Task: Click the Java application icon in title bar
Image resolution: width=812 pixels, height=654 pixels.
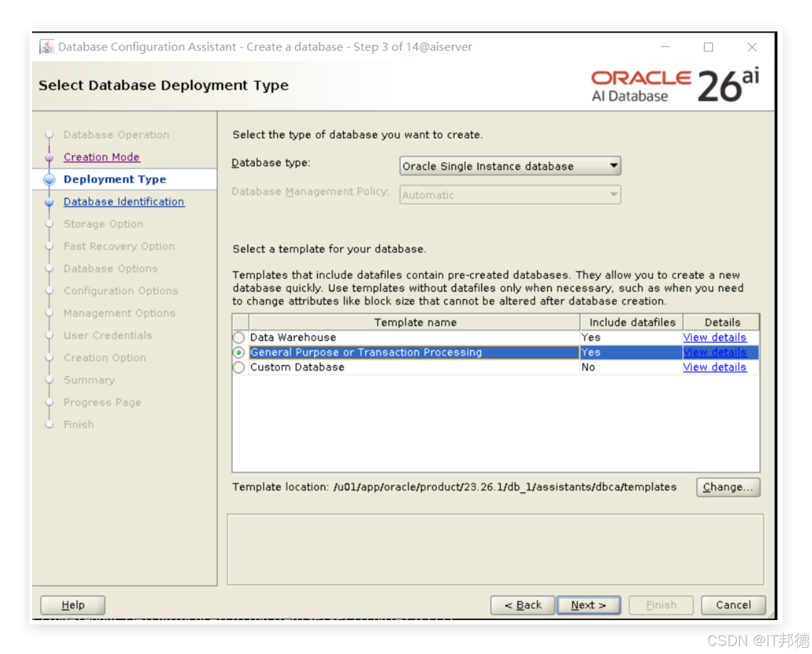Action: [x=46, y=47]
